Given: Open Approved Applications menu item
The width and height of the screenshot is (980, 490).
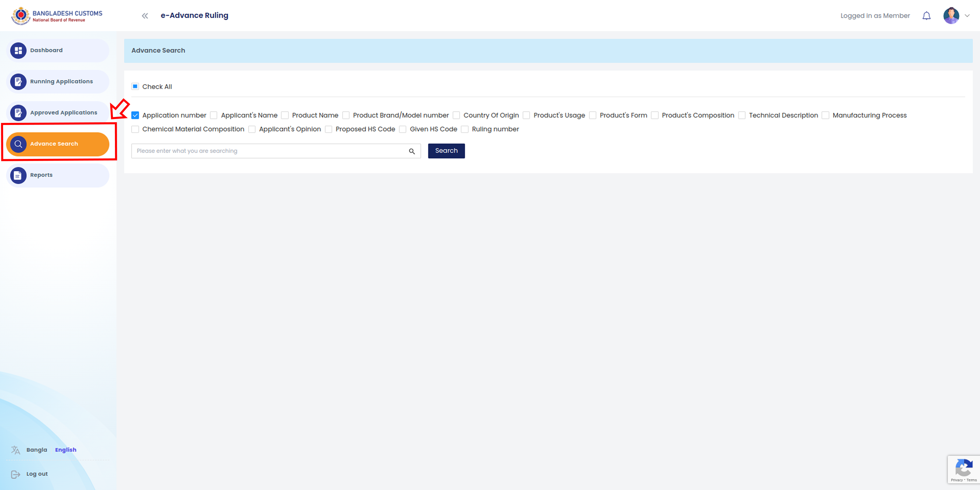Looking at the screenshot, I should click(57, 113).
